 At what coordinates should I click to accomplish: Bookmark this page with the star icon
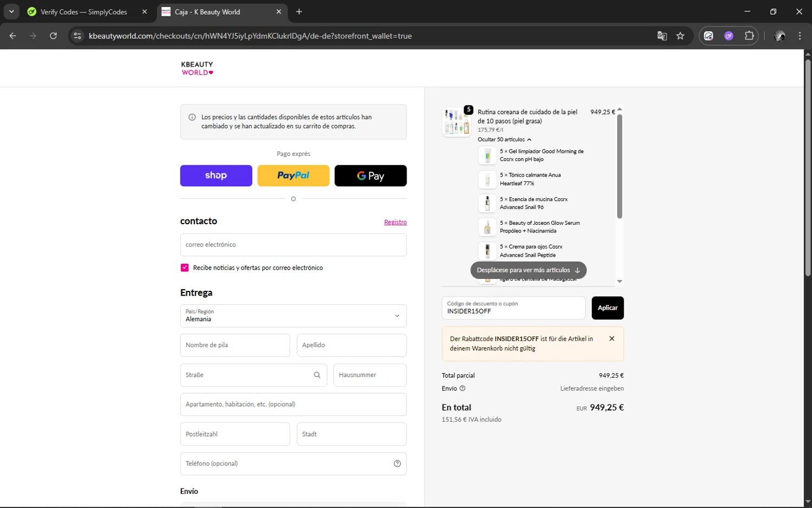pyautogui.click(x=680, y=36)
